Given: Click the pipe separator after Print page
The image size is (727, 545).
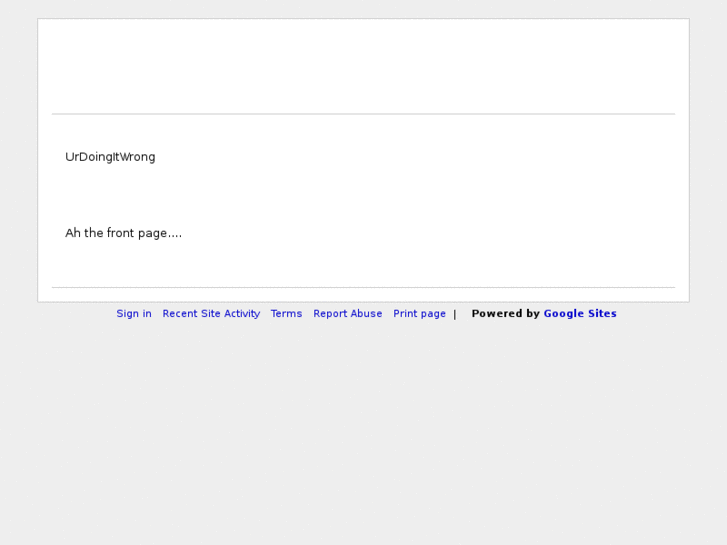Looking at the screenshot, I should click(455, 314).
